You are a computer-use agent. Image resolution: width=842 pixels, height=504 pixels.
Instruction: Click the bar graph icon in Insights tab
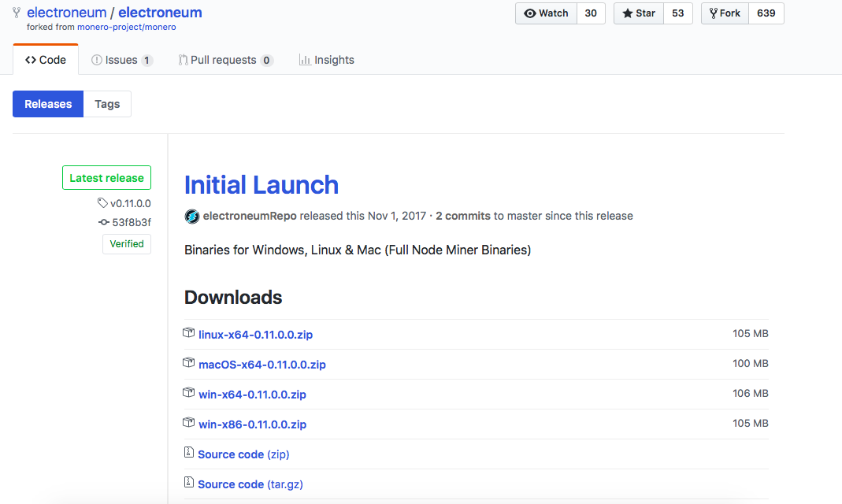point(305,60)
